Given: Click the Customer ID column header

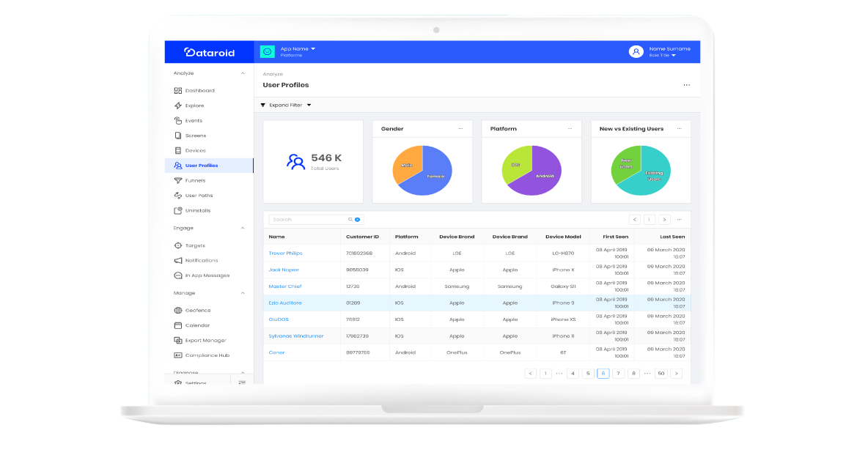Looking at the screenshot, I should point(363,237).
